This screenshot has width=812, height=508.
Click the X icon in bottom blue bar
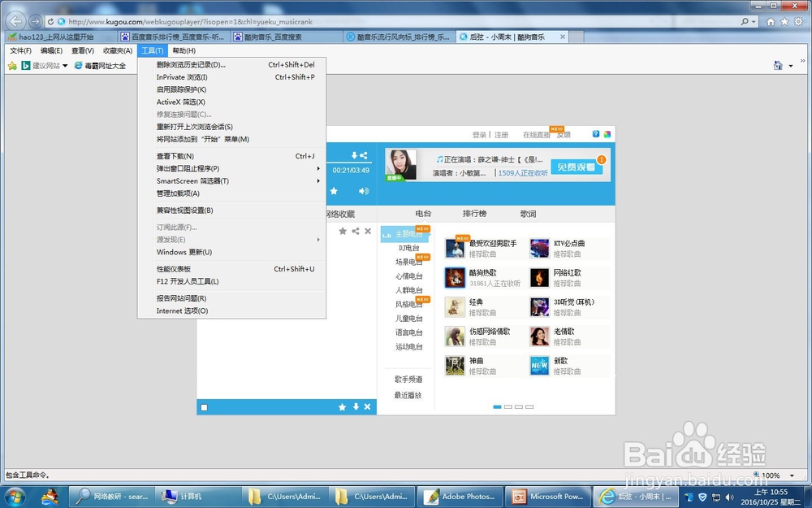point(367,407)
